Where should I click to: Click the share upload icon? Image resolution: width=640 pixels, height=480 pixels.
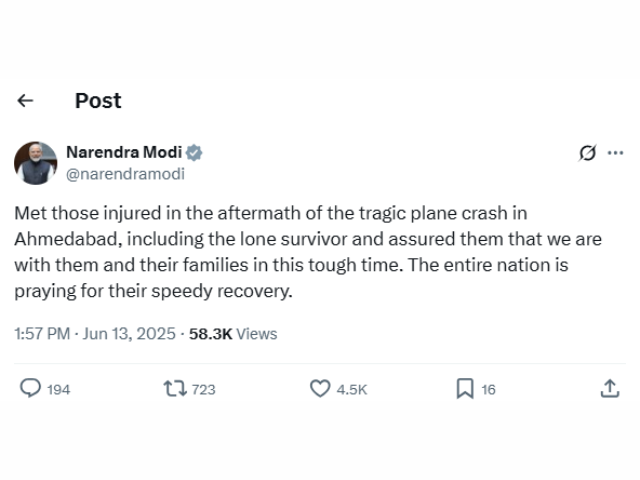609,389
